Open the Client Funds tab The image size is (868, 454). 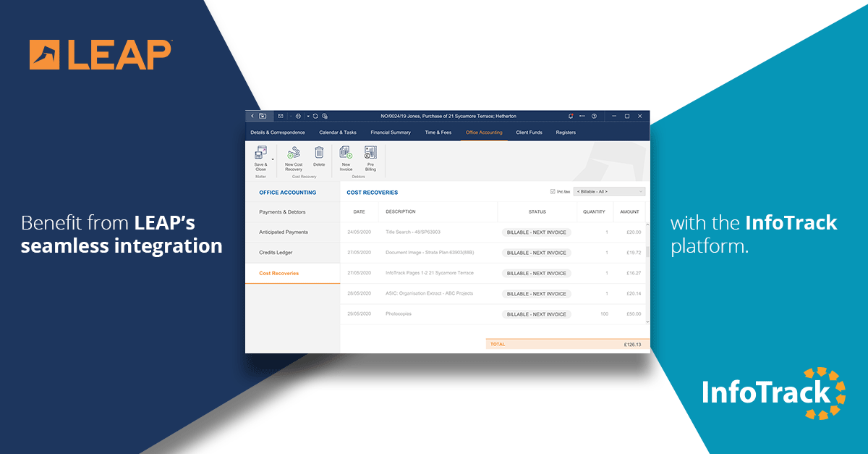tap(529, 133)
